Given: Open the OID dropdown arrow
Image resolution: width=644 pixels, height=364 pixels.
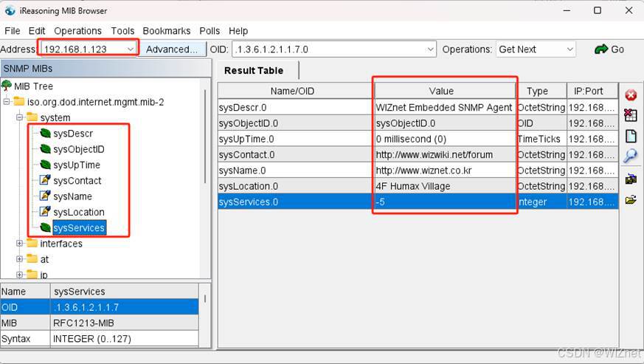Looking at the screenshot, I should 430,49.
